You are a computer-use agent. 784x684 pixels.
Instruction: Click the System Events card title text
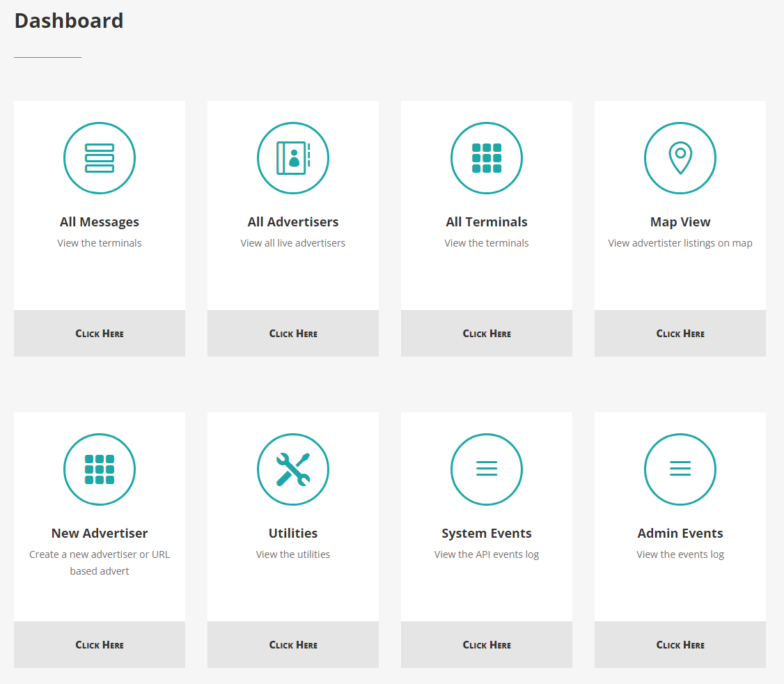pyautogui.click(x=487, y=534)
